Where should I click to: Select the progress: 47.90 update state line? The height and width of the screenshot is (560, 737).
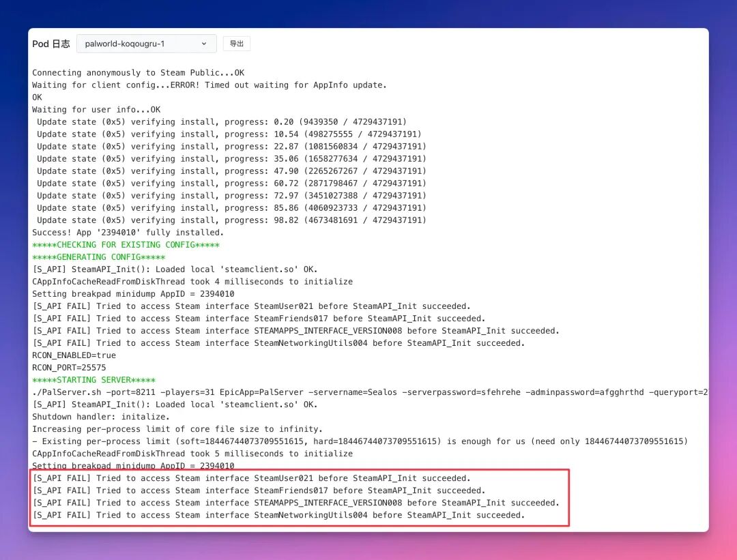tap(232, 171)
